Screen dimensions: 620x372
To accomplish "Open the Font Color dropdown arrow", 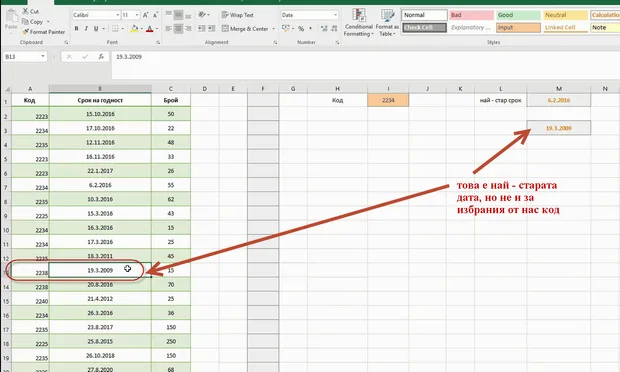I will coord(157,28).
